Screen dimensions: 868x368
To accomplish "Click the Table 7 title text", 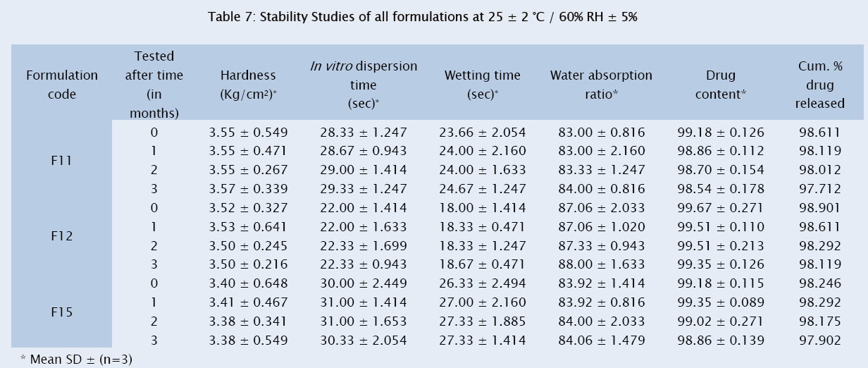I will coord(422,18).
